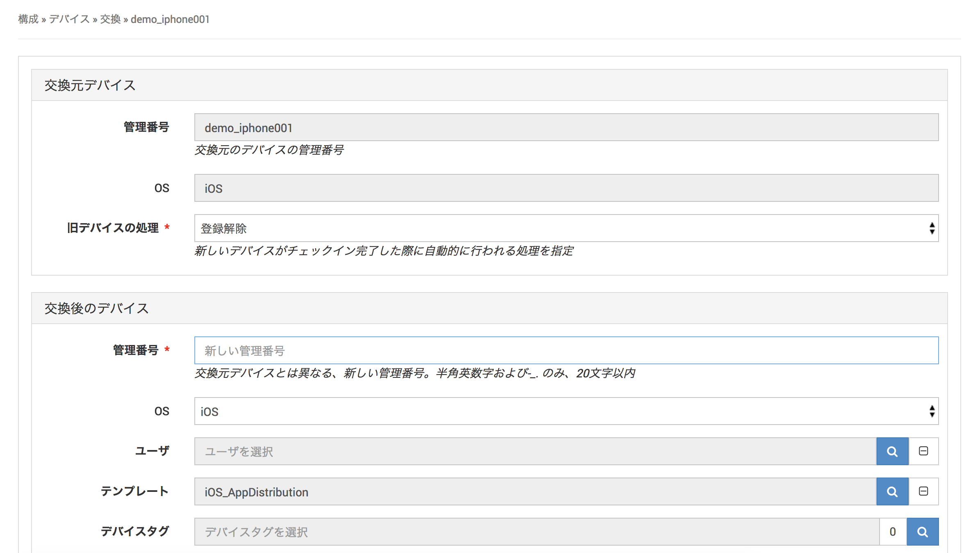This screenshot has width=980, height=553.
Task: Search device tags with magnifier icon
Action: tap(922, 532)
